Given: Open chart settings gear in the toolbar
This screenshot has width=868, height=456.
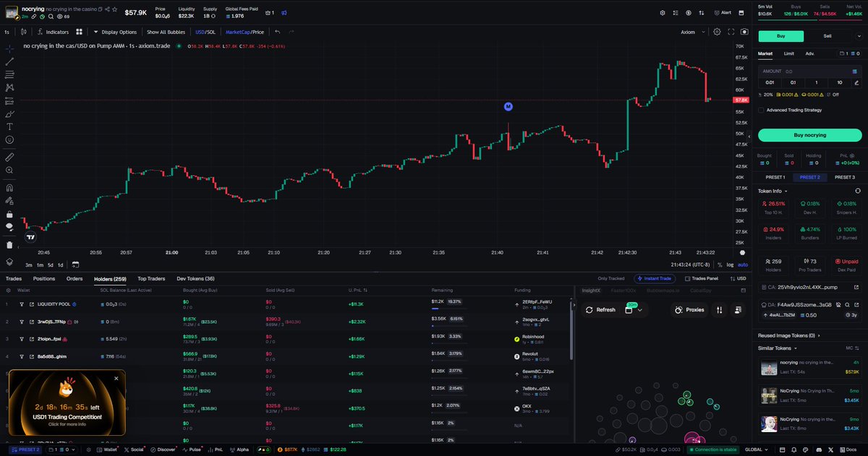Looking at the screenshot, I should pyautogui.click(x=717, y=32).
